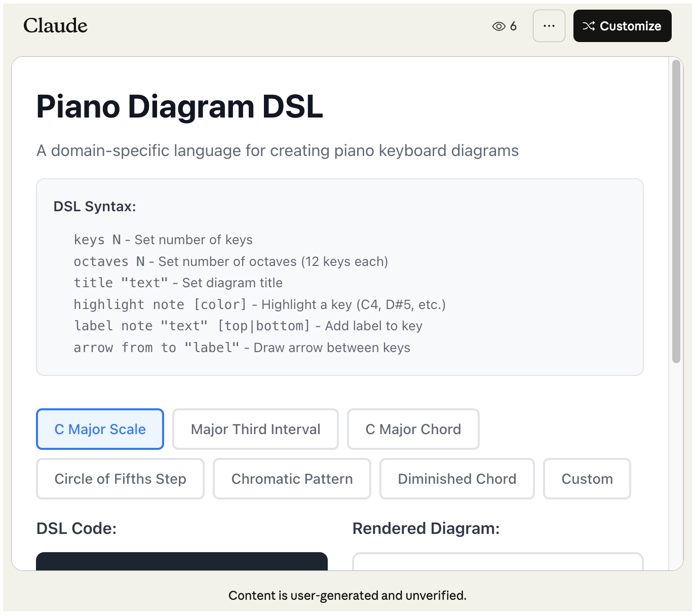694x616 pixels.
Task: Click the DSL Syntax heading
Action: pyautogui.click(x=95, y=207)
